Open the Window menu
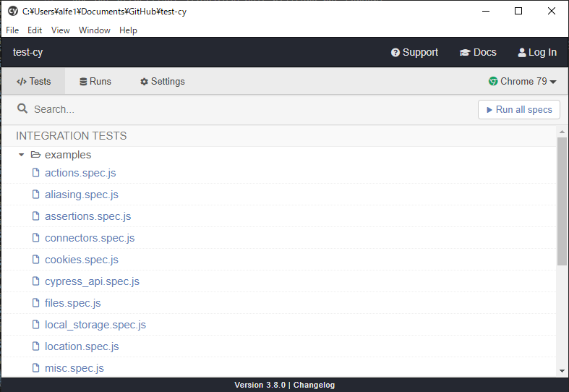Screen dimensions: 569x392 coord(94,30)
